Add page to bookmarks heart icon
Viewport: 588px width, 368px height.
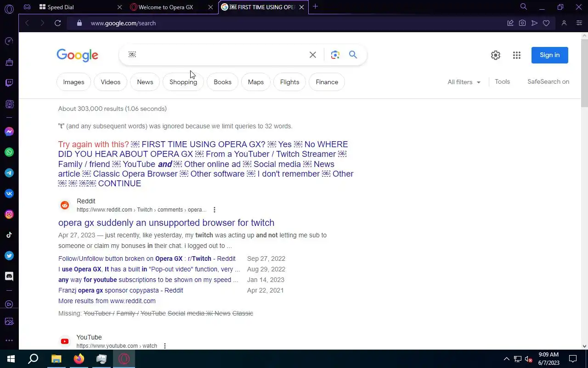pos(546,23)
